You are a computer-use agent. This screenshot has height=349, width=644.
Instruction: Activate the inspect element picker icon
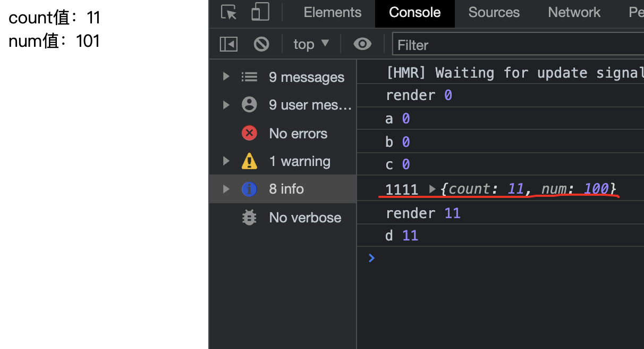coord(229,12)
